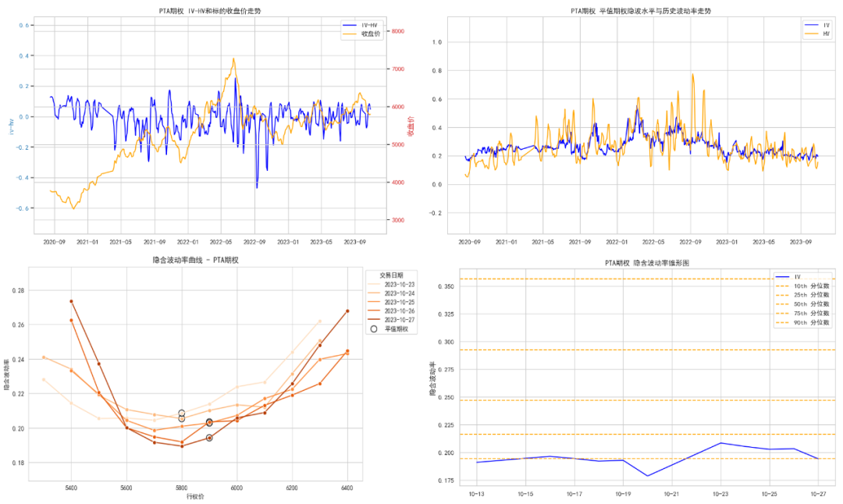Image resolution: width=843 pixels, height=504 pixels.
Task: Click the "平值期权" circle legend entry
Action: click(x=389, y=328)
